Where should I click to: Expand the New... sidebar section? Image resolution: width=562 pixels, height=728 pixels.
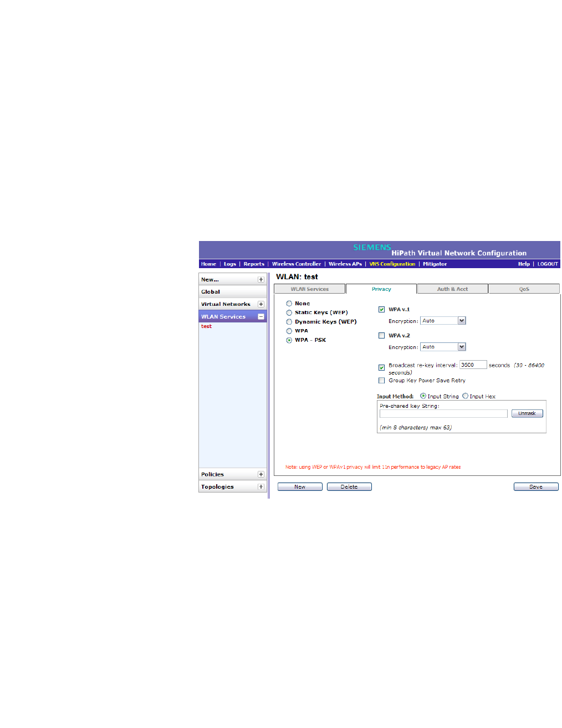[x=261, y=280]
